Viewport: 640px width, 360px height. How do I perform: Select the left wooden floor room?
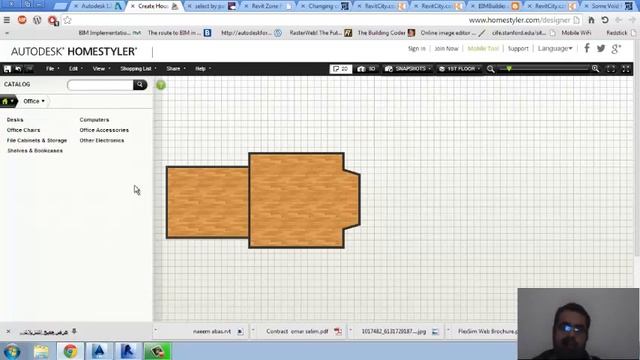(x=207, y=202)
